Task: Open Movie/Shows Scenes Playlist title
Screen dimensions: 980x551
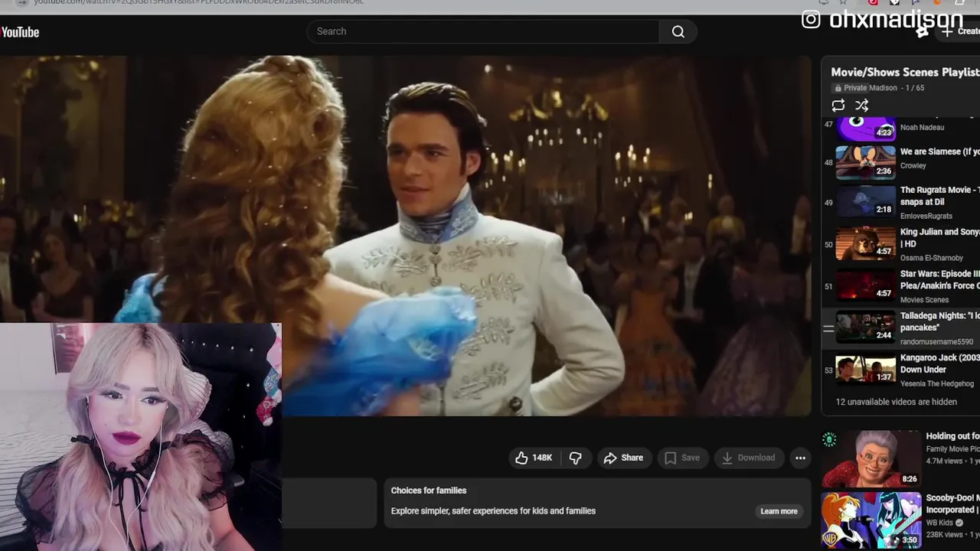Action: tap(905, 72)
